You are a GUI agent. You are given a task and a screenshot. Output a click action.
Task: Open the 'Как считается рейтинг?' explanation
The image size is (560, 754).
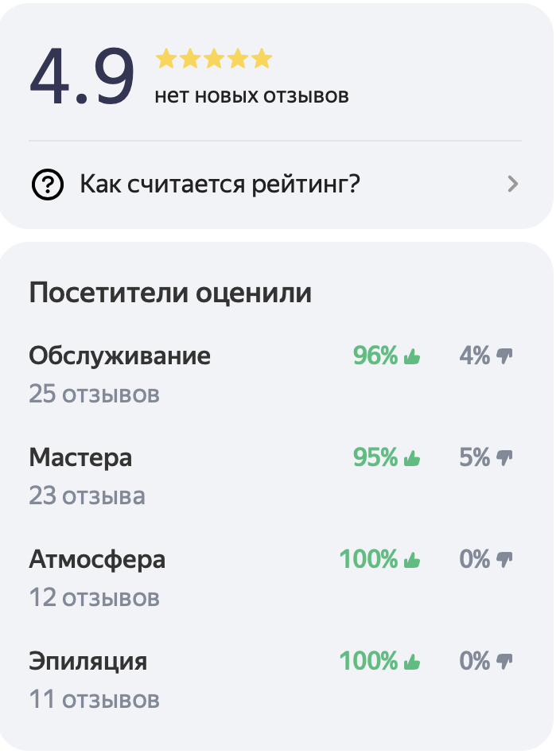tap(275, 185)
